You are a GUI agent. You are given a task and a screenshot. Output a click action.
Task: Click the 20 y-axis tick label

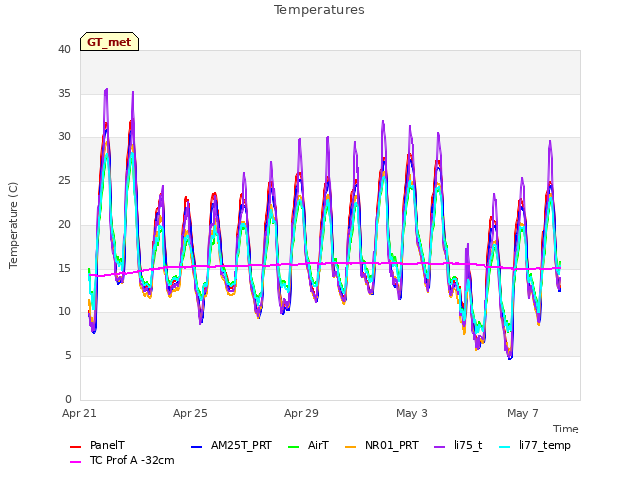tap(64, 224)
